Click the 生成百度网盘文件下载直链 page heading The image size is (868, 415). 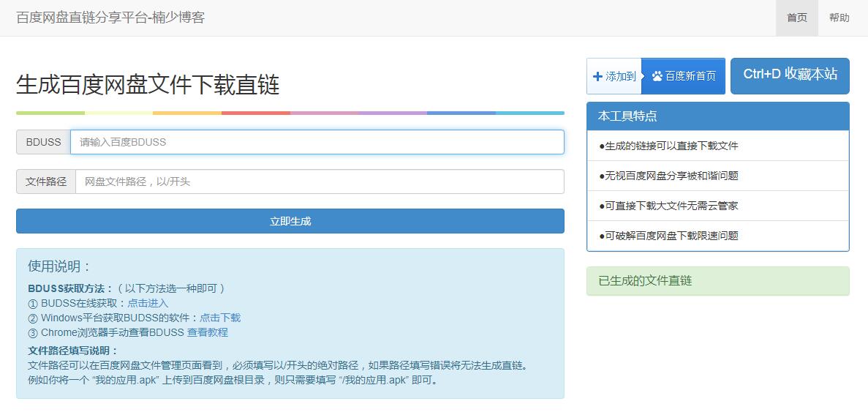148,85
